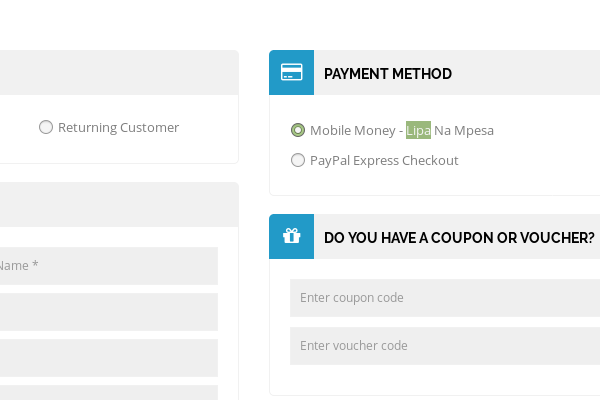The image size is (600, 400).
Task: Click the Name * input field
Action: coord(108,266)
